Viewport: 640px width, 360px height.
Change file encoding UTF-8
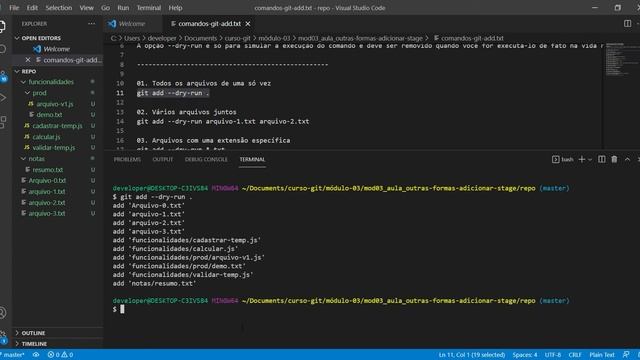[x=553, y=355]
